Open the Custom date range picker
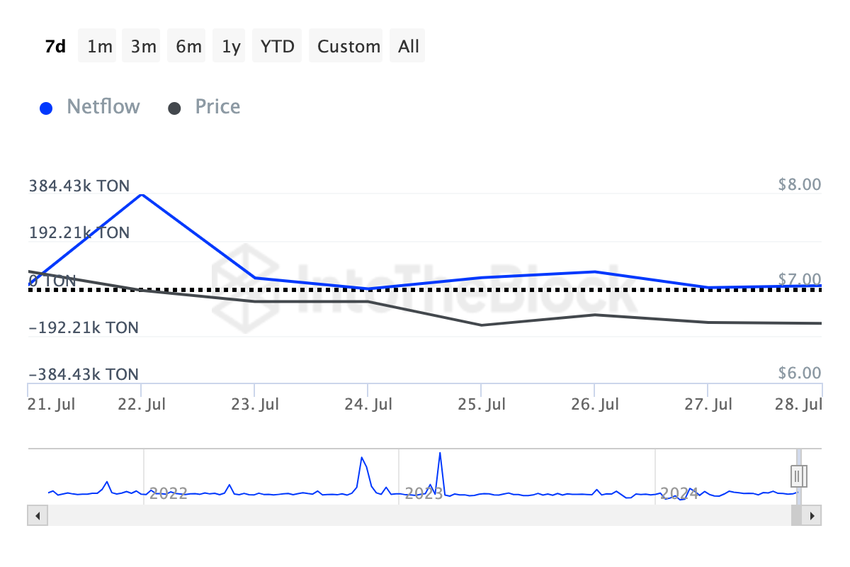This screenshot has width=850, height=567. pos(348,46)
